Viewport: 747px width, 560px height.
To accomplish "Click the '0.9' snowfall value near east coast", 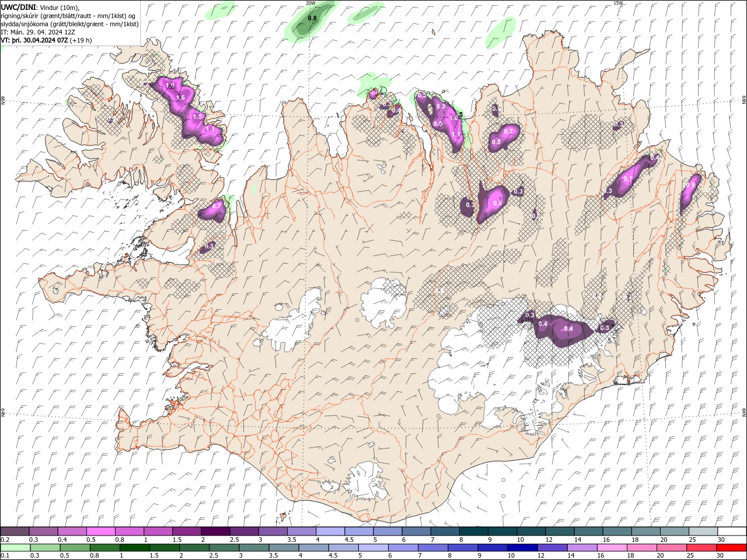I will point(690,185).
